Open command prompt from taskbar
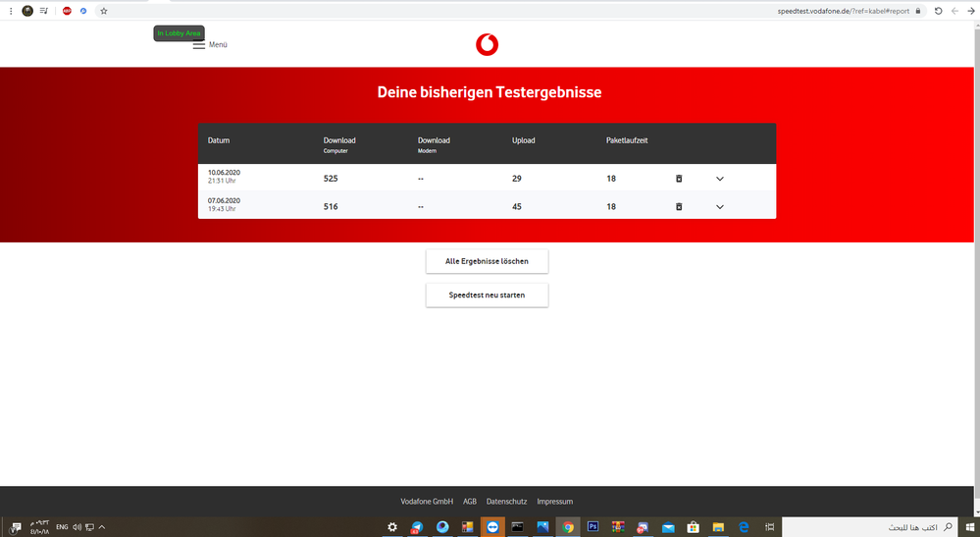Image resolution: width=980 pixels, height=537 pixels. (518, 527)
